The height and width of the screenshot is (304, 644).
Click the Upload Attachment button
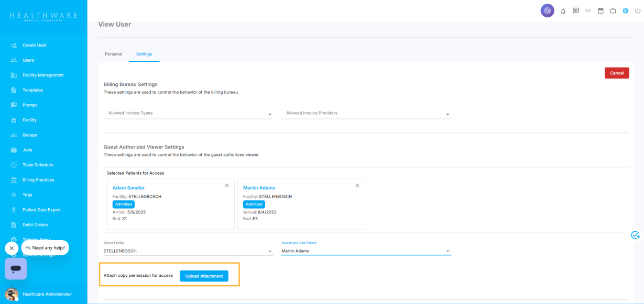point(204,276)
